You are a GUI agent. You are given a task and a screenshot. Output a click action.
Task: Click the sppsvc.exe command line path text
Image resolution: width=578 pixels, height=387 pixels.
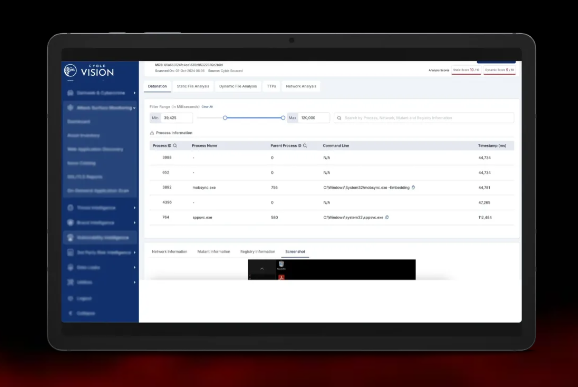(x=354, y=217)
